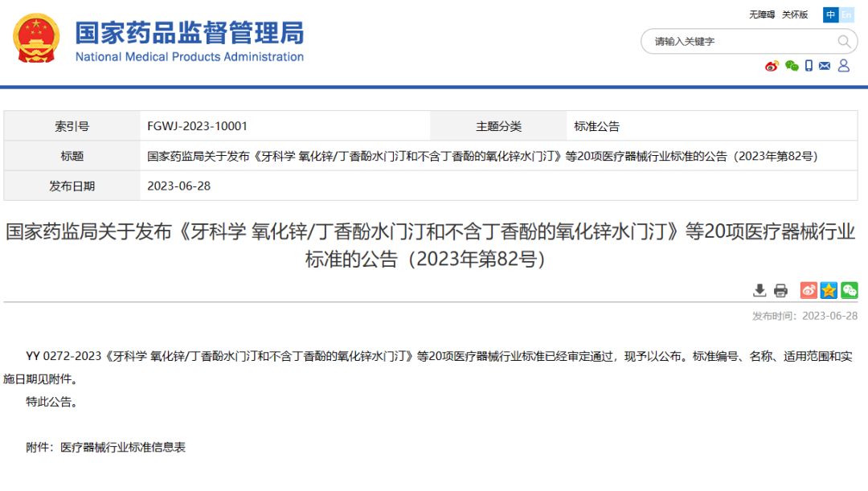This screenshot has height=491, width=868.
Task: Open the user account icon
Action: click(844, 66)
